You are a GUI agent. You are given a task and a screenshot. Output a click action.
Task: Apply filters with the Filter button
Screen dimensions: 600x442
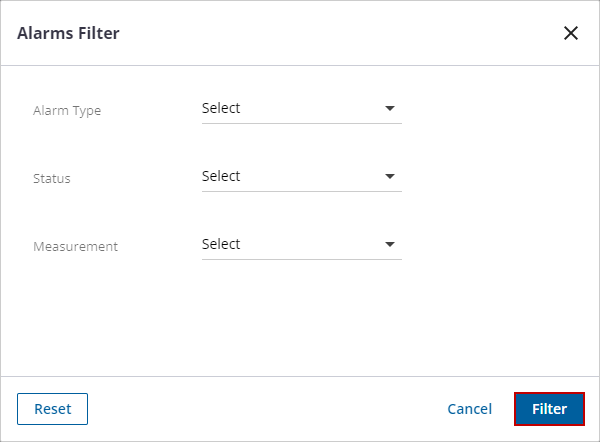click(x=549, y=409)
